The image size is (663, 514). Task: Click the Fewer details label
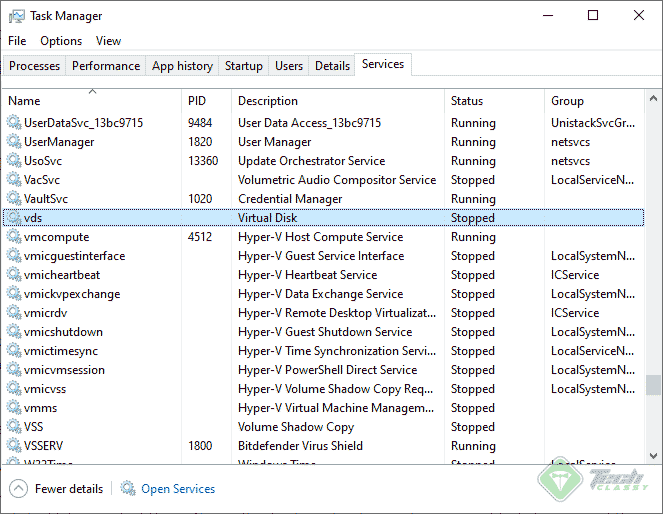(69, 489)
